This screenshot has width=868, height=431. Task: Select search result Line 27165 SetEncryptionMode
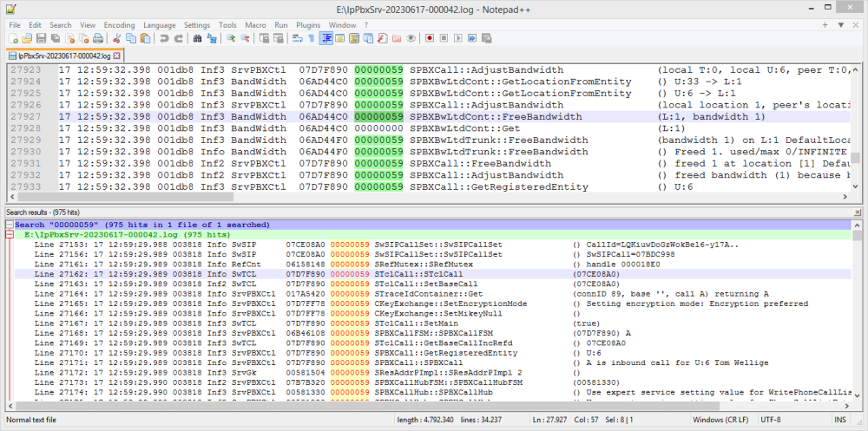[x=433, y=304]
